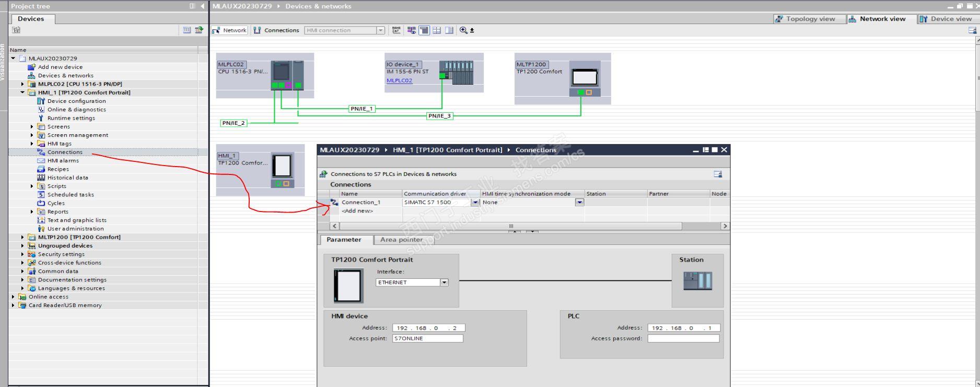Open the Communication driver dropdown for Connection_1
The width and height of the screenshot is (980, 387).
pyautogui.click(x=475, y=203)
